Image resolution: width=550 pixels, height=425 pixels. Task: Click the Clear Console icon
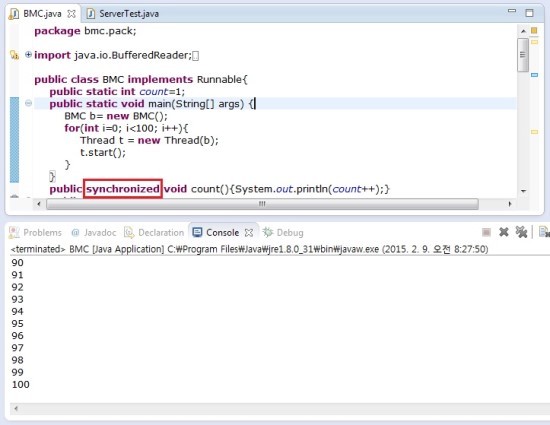(544, 232)
